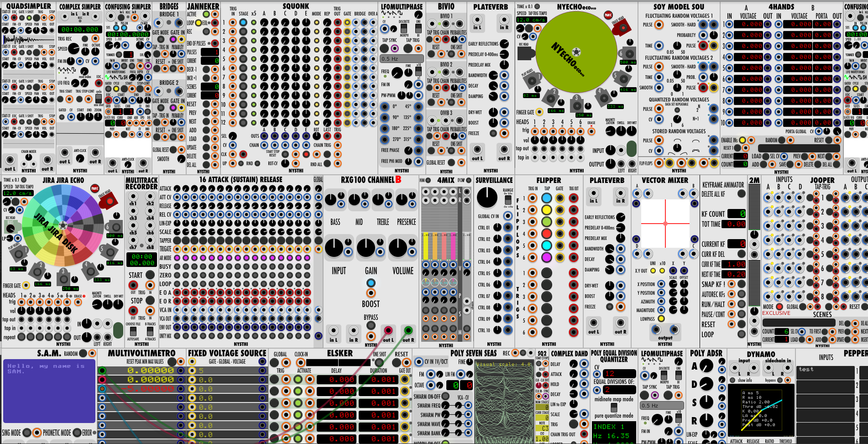
Task: Click the SING MODE button on S.A.M.
Action: click(x=27, y=433)
